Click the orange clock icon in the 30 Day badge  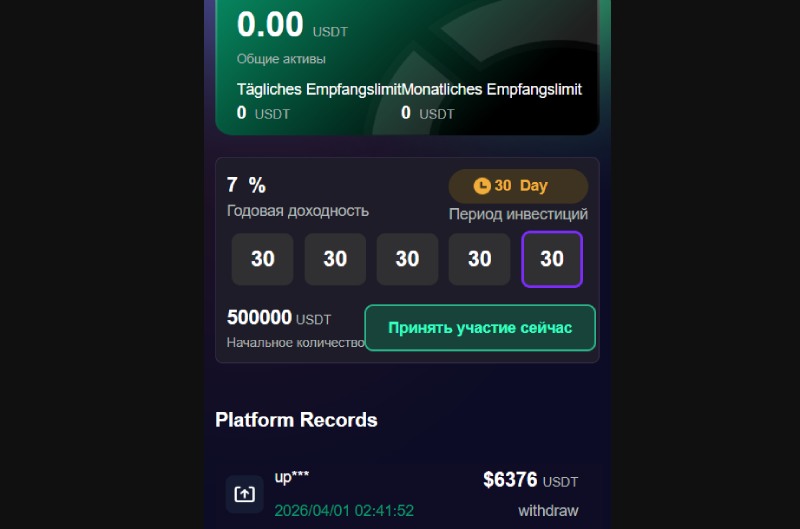[x=482, y=186]
